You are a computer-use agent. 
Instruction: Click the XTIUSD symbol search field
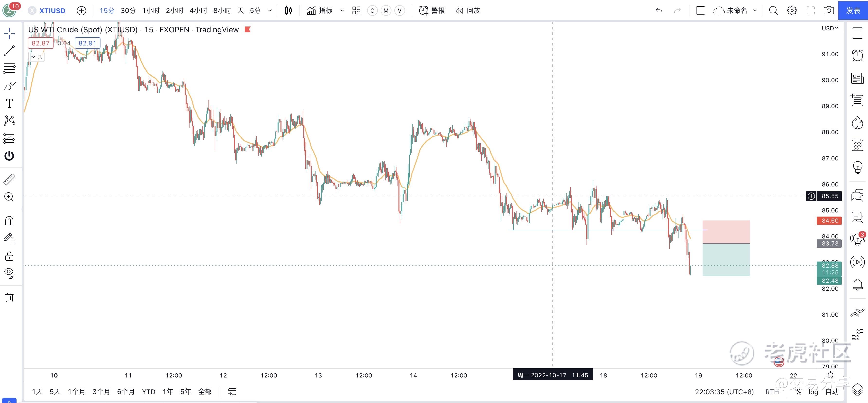pos(52,11)
